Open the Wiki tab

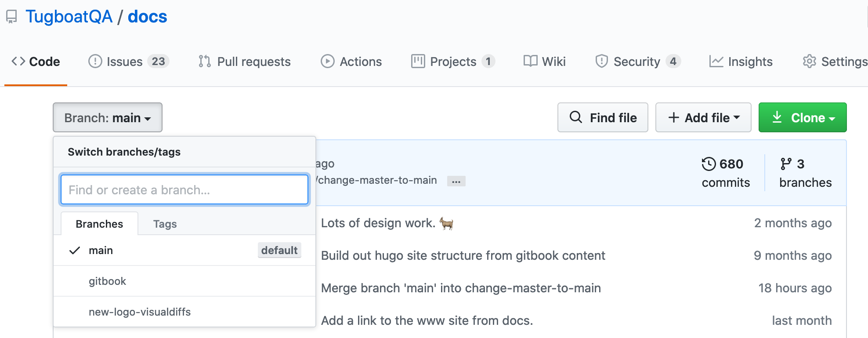(x=545, y=62)
